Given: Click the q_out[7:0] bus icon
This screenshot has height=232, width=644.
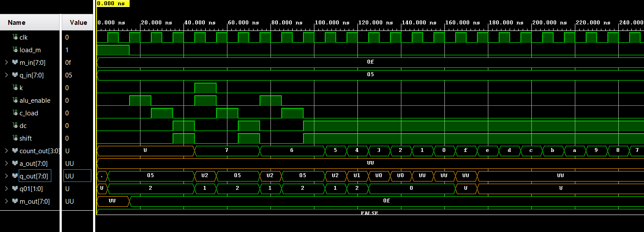Looking at the screenshot, I should [15, 176].
